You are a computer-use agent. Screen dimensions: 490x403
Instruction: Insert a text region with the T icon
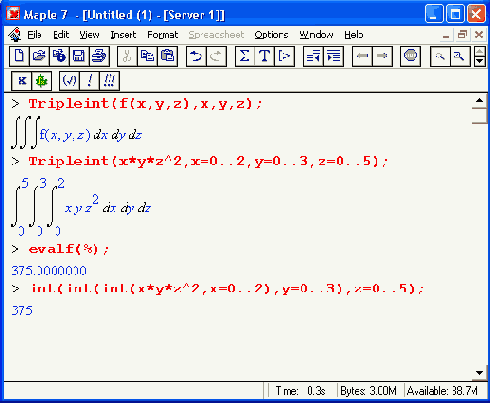(264, 56)
